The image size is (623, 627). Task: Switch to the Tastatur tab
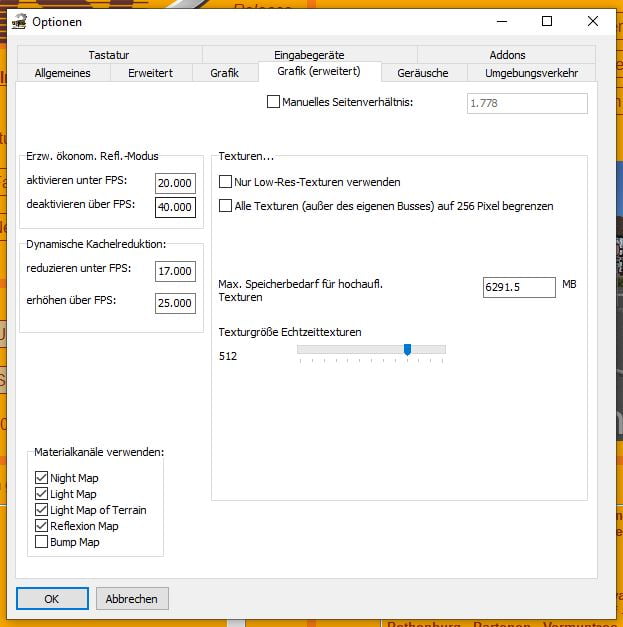coord(108,55)
